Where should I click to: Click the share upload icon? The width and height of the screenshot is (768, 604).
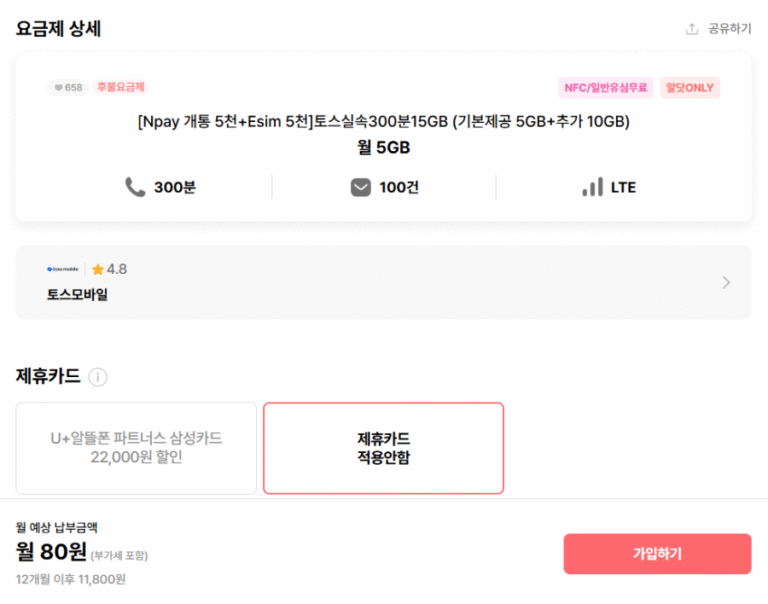[x=691, y=29]
